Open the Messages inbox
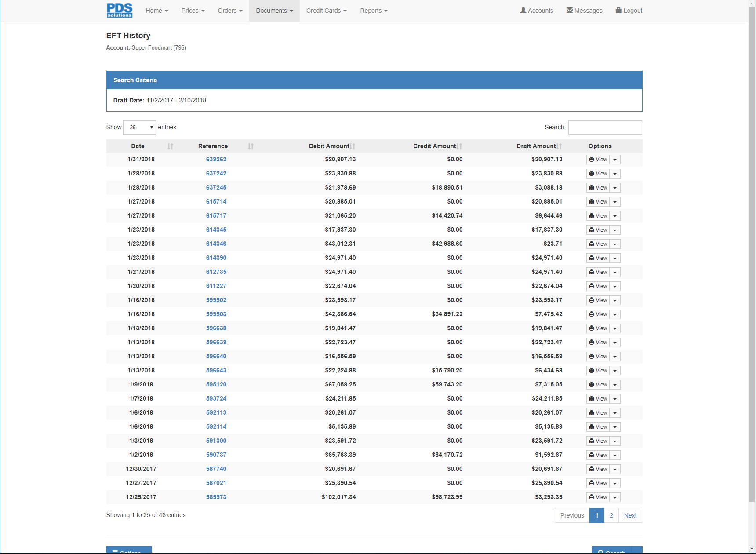Viewport: 756px width, 554px height. point(584,11)
